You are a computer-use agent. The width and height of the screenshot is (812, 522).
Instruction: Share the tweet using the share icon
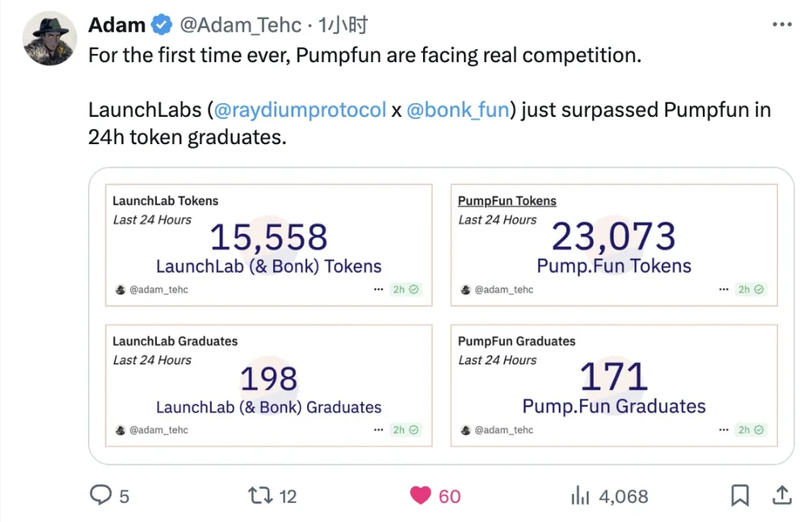[782, 495]
